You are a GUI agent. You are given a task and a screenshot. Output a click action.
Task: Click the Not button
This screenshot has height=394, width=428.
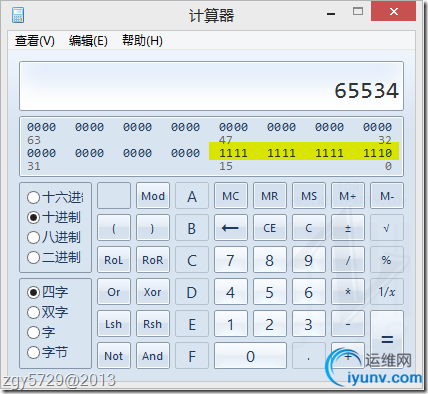(114, 356)
